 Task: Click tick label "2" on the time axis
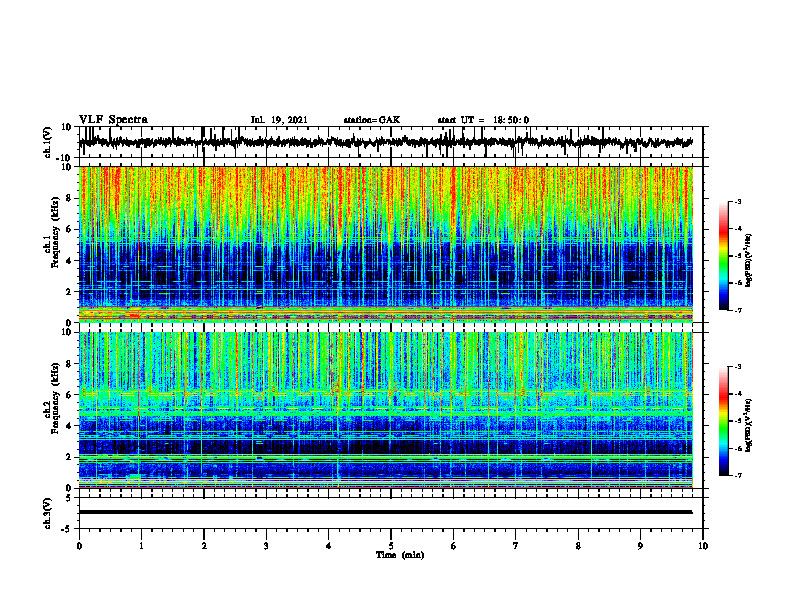click(204, 546)
